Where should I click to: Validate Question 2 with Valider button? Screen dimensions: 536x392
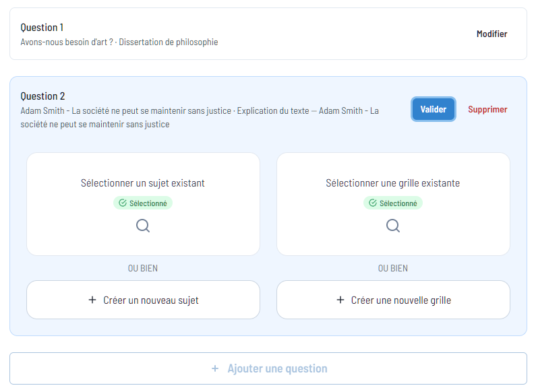click(433, 109)
